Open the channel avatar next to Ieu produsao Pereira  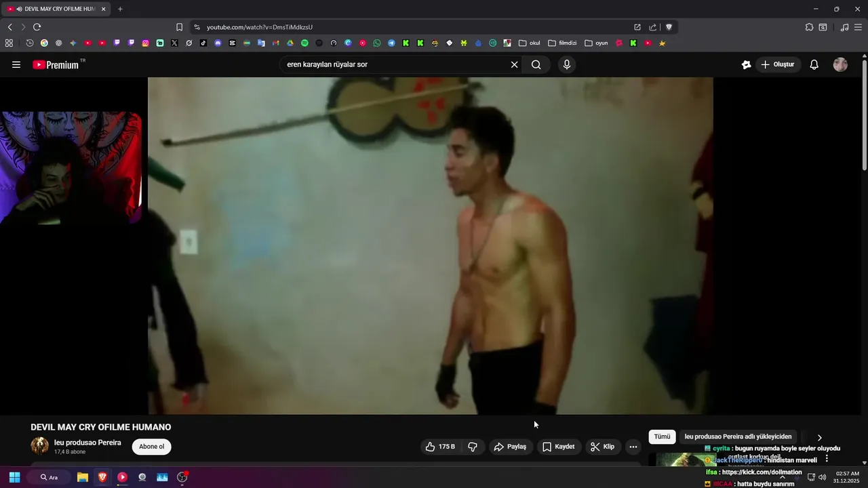point(39,446)
